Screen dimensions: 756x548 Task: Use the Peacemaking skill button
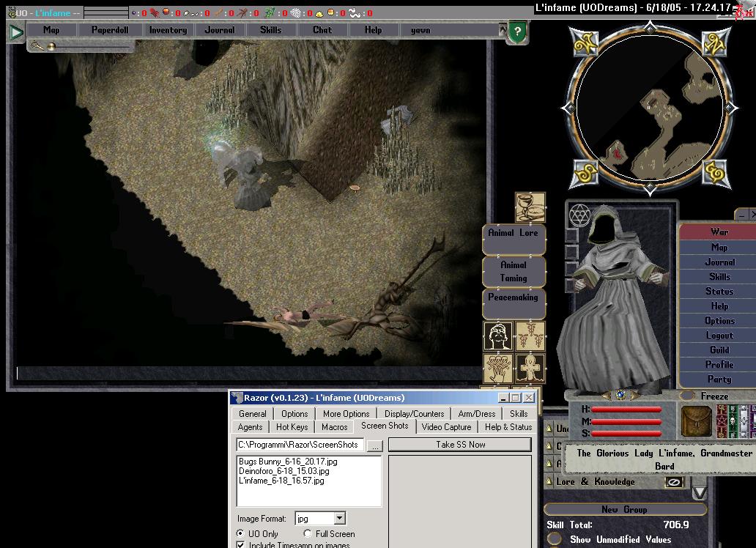[x=514, y=303]
